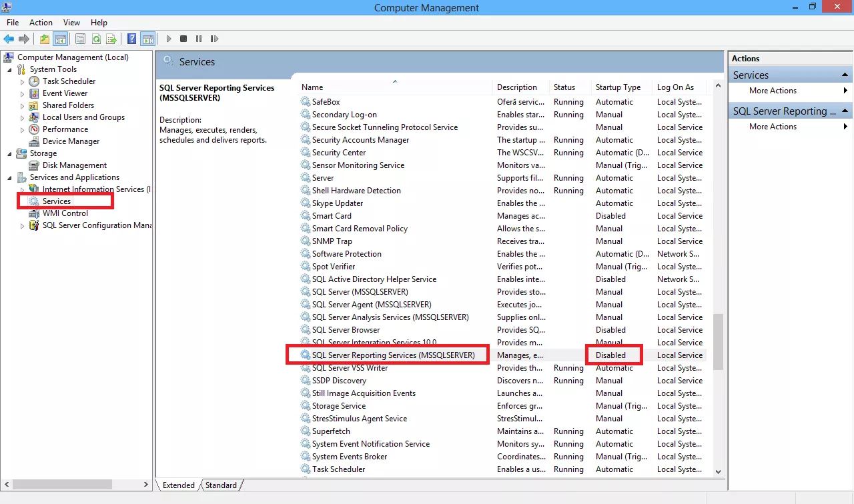854x504 pixels.
Task: Select WMI Control in the tree
Action: 65,213
